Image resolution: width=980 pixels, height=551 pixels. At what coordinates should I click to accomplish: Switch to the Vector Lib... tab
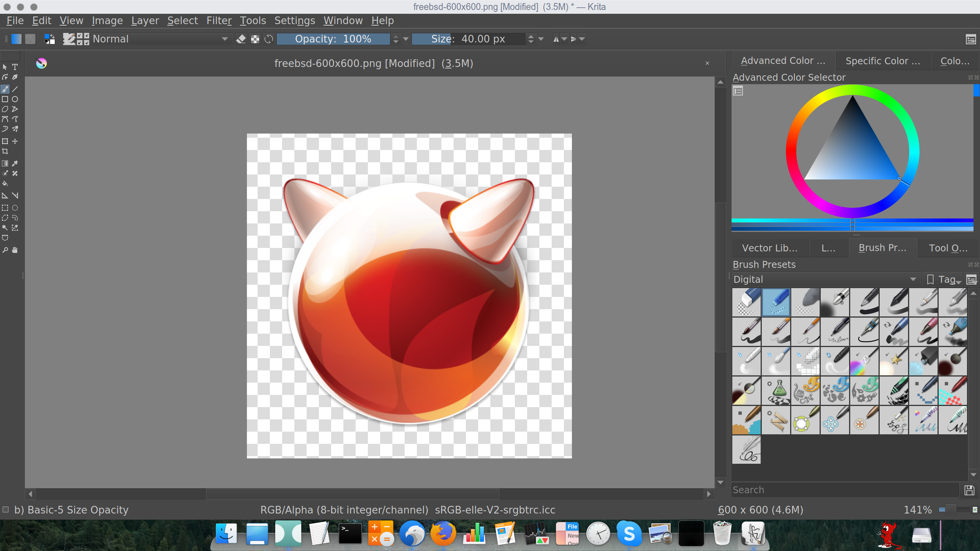(770, 248)
